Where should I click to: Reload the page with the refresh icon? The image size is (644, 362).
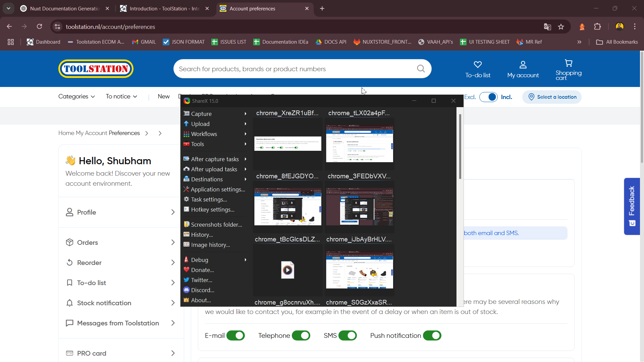point(40,27)
